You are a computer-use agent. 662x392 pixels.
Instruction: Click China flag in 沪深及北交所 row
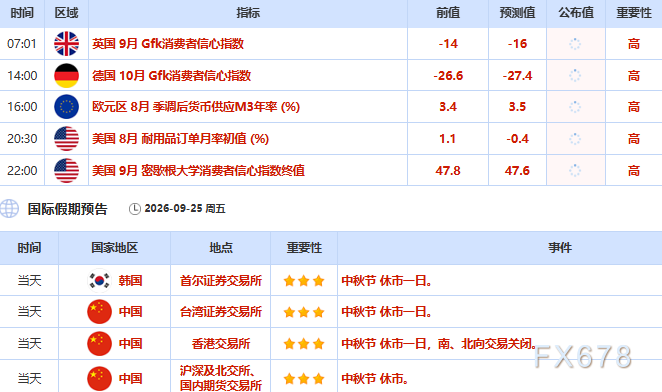(x=99, y=378)
